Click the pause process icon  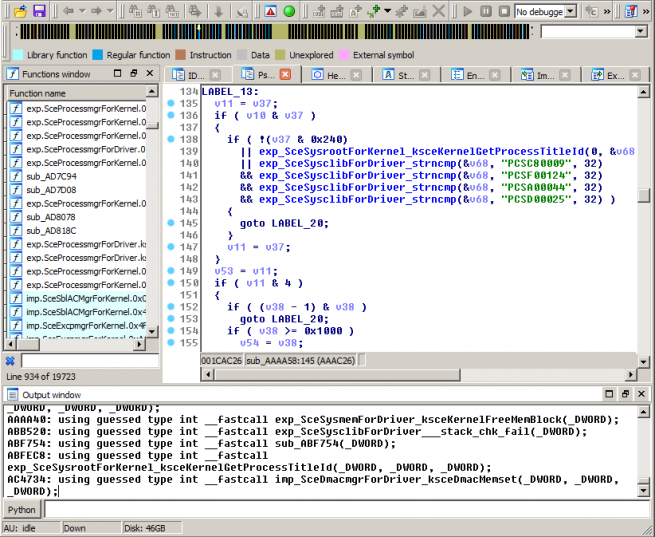pos(485,11)
